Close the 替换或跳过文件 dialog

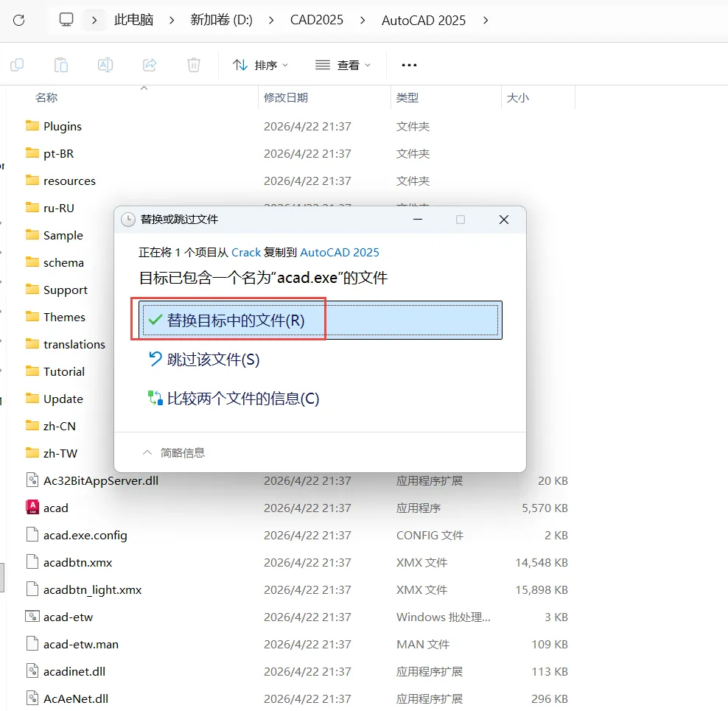504,220
